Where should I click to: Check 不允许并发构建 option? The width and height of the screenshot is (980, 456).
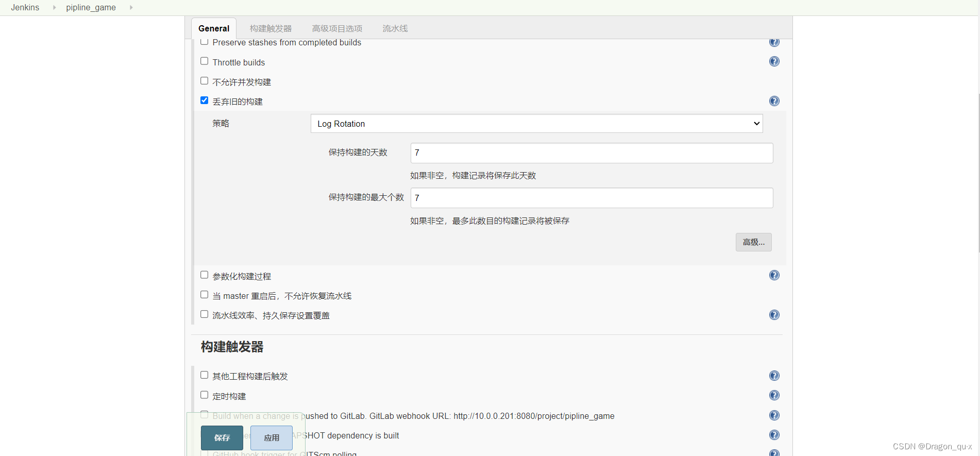(204, 81)
